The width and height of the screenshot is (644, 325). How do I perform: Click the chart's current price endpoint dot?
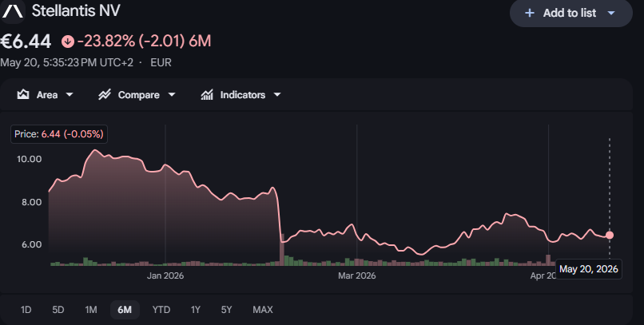pyautogui.click(x=610, y=235)
